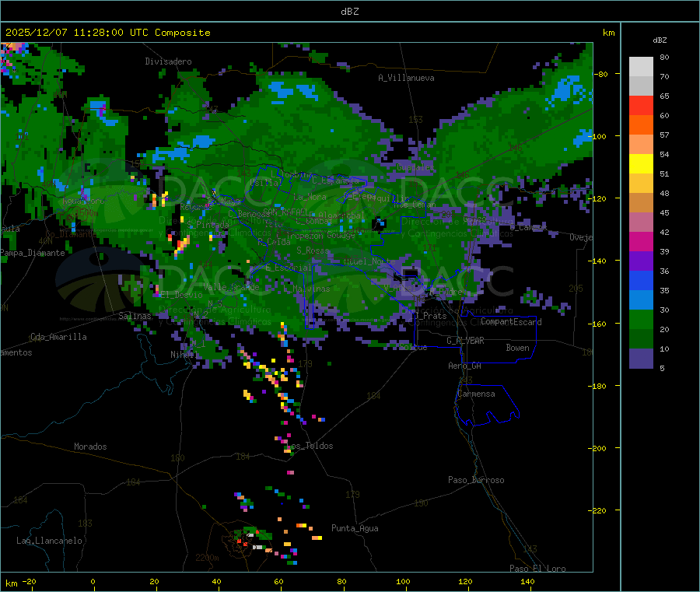
Task: Click the km unit label at bottom left
Action: click(11, 583)
